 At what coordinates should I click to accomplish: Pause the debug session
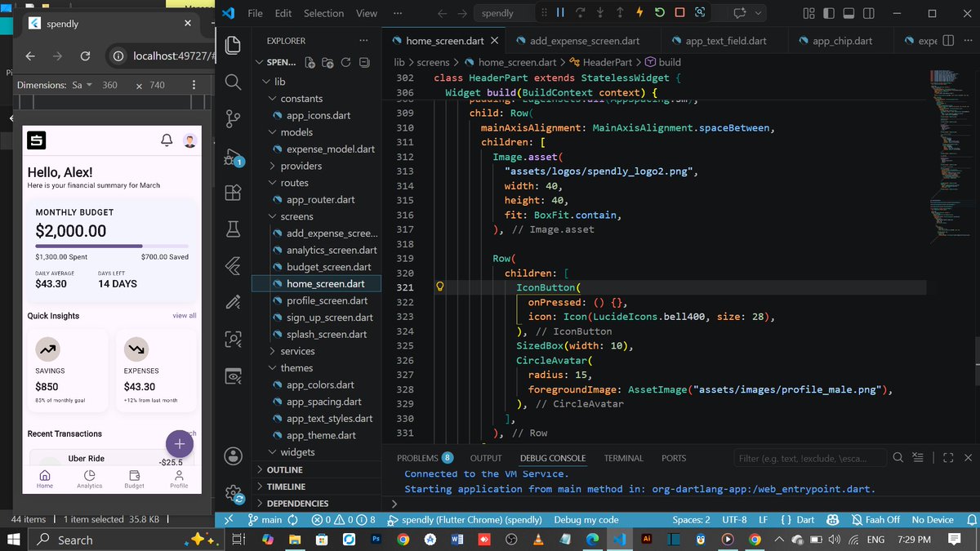(560, 13)
